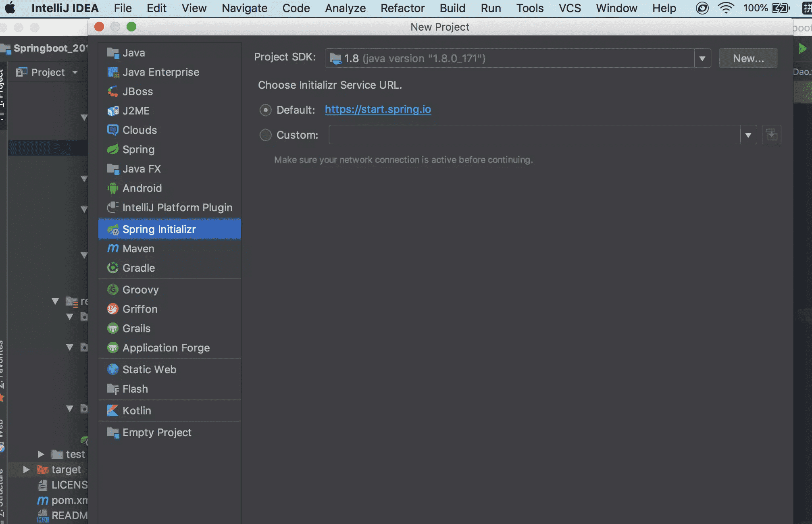Screen dimensions: 812x524
Task: Open the Wi-Fi status menu icon
Action: tap(726, 8)
